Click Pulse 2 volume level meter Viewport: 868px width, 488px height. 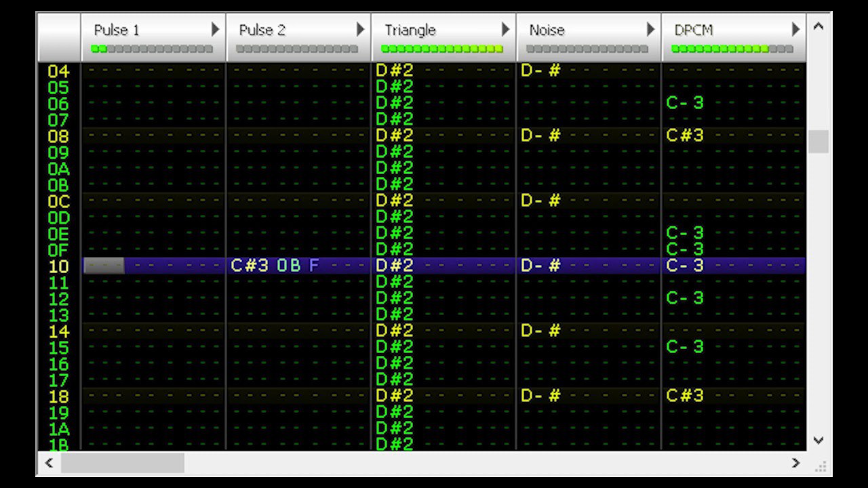coord(297,49)
